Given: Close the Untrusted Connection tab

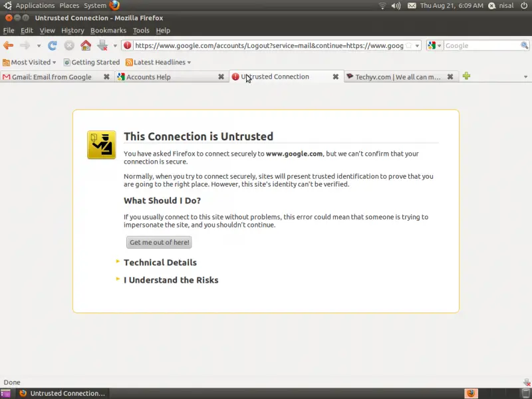Looking at the screenshot, I should point(336,76).
